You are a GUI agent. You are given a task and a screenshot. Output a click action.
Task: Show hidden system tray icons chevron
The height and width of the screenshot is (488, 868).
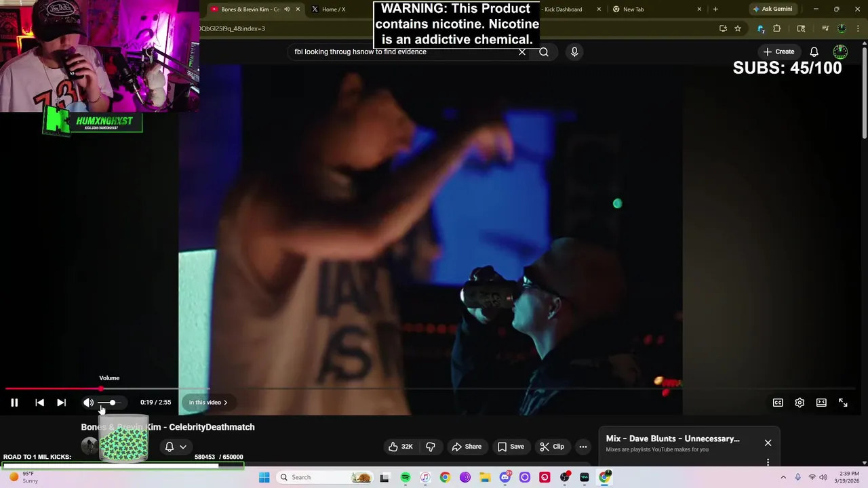(x=783, y=477)
